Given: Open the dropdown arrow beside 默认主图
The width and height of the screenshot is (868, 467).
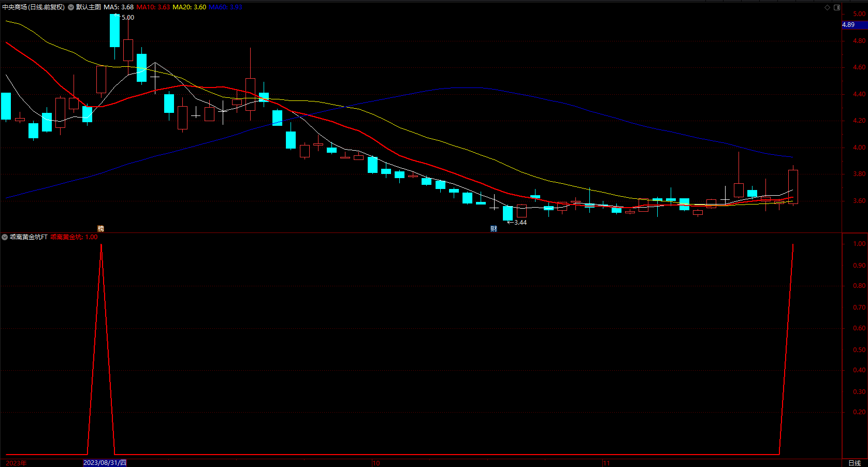Looking at the screenshot, I should [71, 7].
